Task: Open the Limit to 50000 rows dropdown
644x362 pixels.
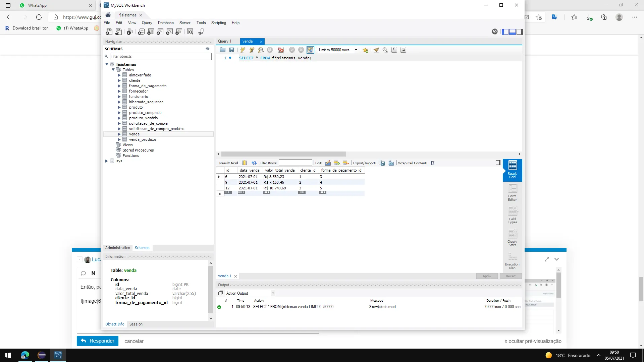Action: tap(356, 50)
